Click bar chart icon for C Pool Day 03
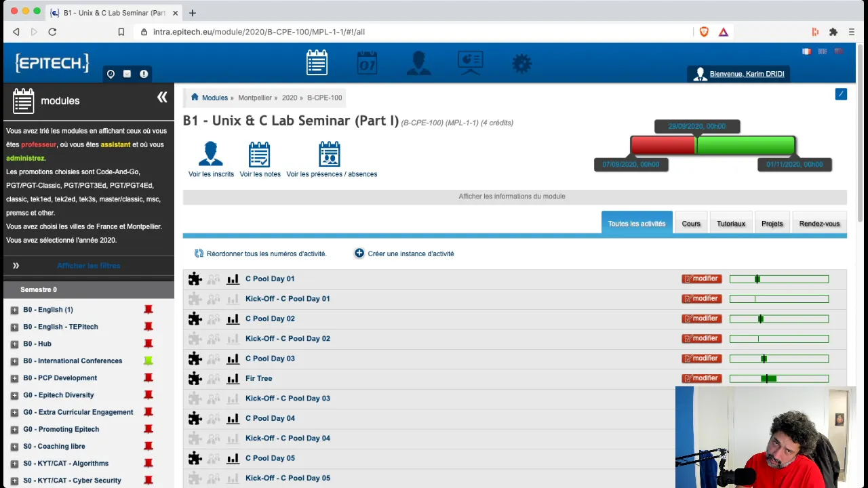The height and width of the screenshot is (488, 868). 233,359
